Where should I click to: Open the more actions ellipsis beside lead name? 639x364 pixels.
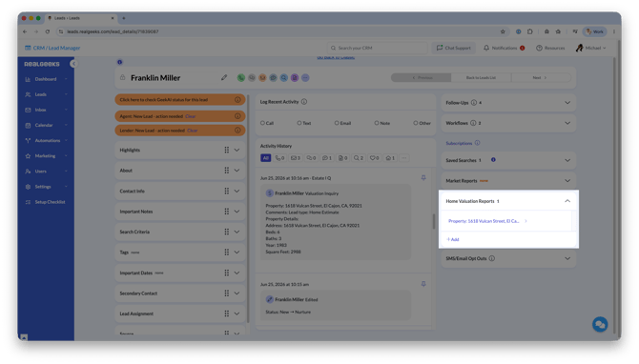[x=305, y=78]
